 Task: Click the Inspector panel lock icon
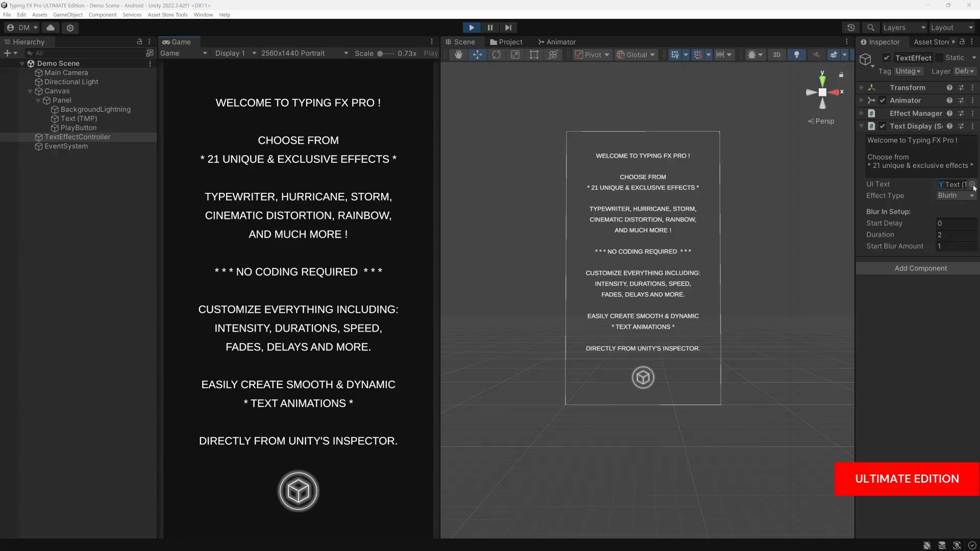point(962,42)
